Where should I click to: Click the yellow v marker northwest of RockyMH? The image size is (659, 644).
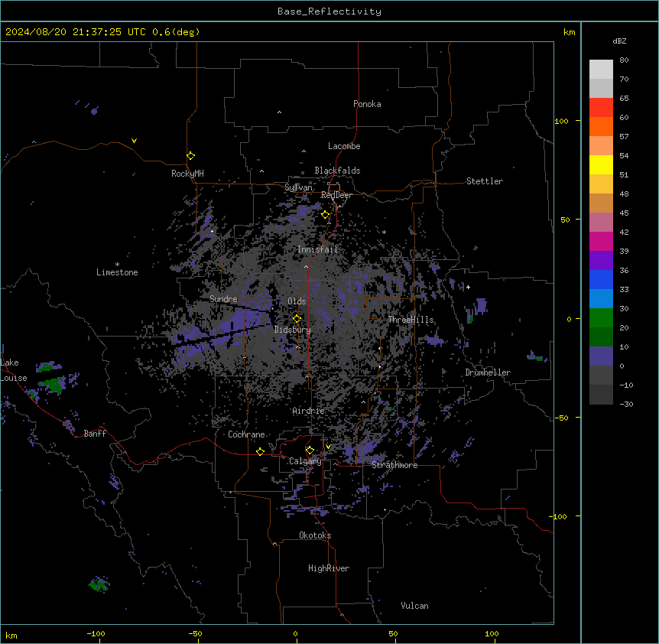point(134,141)
